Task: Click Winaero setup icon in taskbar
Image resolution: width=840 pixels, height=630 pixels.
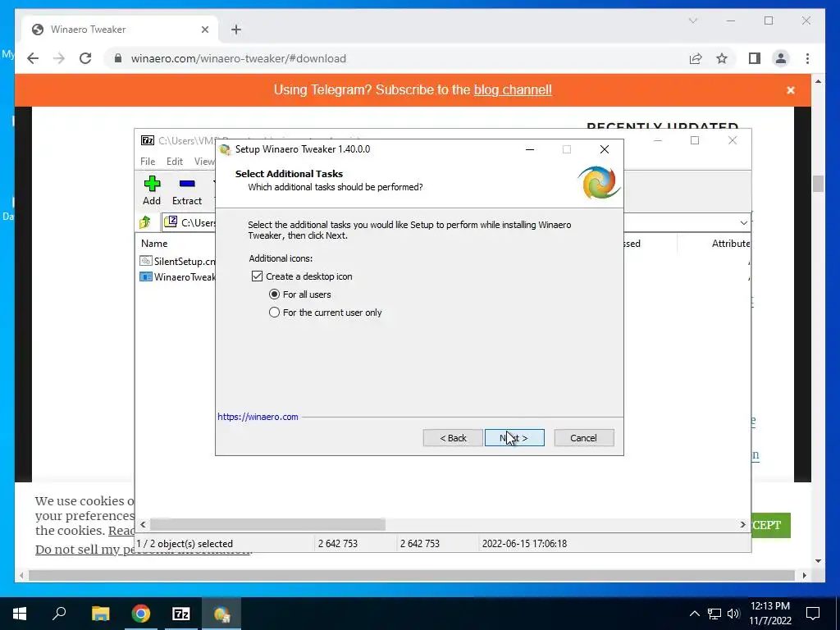Action: point(221,614)
